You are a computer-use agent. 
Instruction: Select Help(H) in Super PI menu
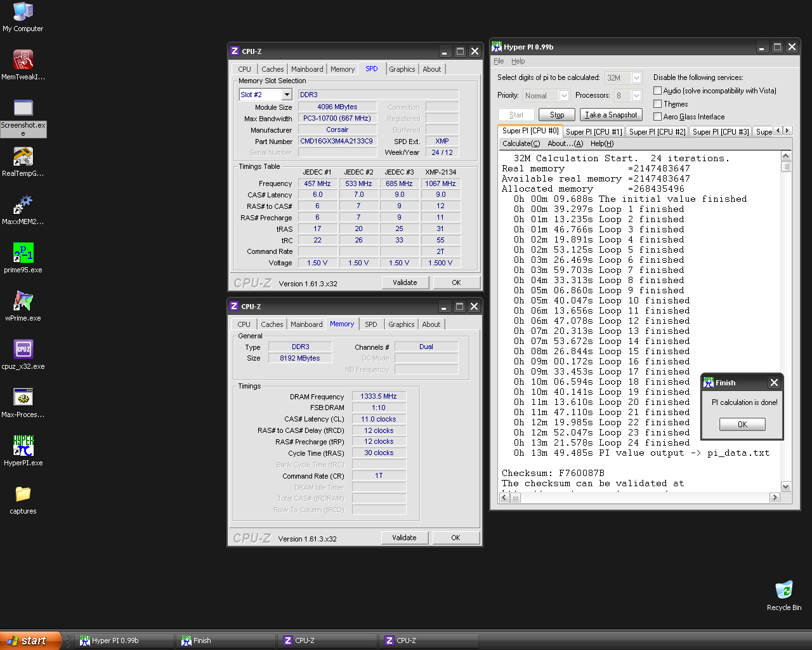(602, 143)
